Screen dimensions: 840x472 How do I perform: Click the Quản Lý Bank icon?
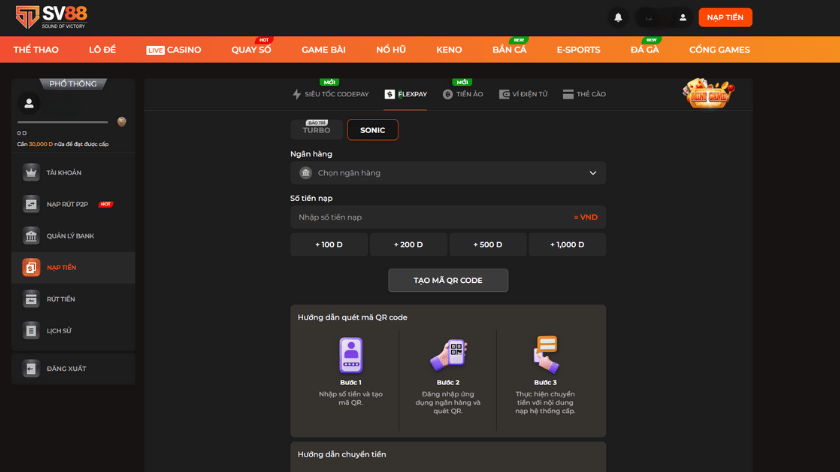(x=31, y=236)
